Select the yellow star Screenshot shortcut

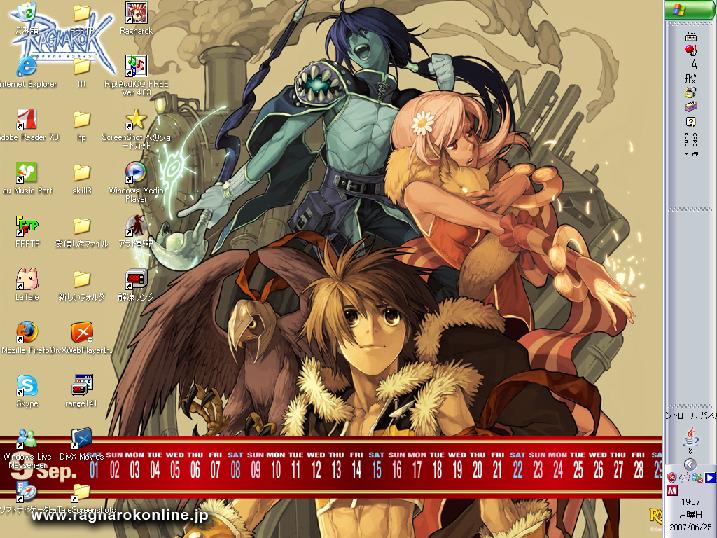pos(136,128)
